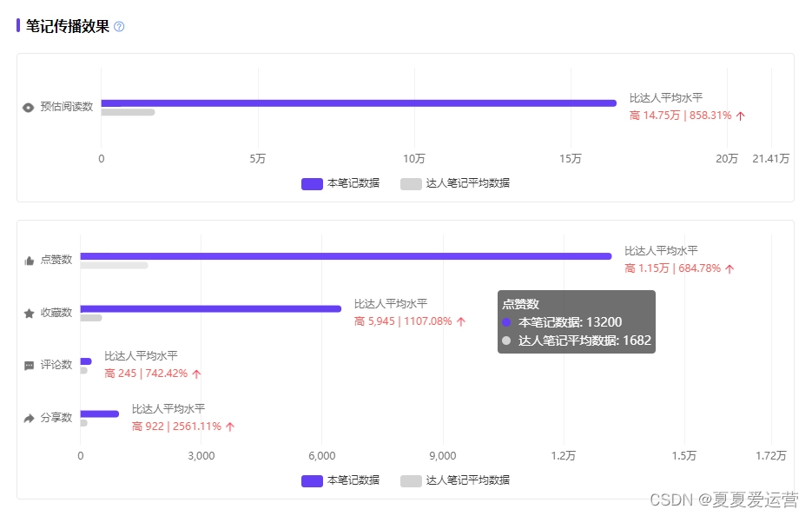This screenshot has width=812, height=516.
Task: Click the gray swatch in the reading chart legend
Action: point(411,184)
